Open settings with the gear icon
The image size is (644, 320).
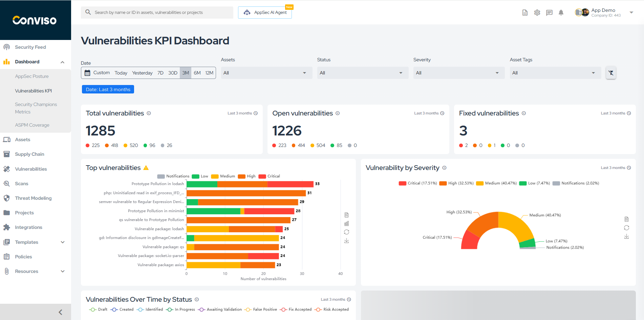click(x=537, y=12)
